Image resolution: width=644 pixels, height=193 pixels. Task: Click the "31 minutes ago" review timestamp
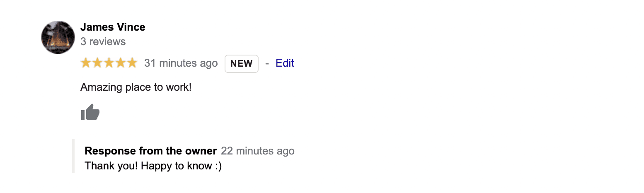(x=181, y=63)
